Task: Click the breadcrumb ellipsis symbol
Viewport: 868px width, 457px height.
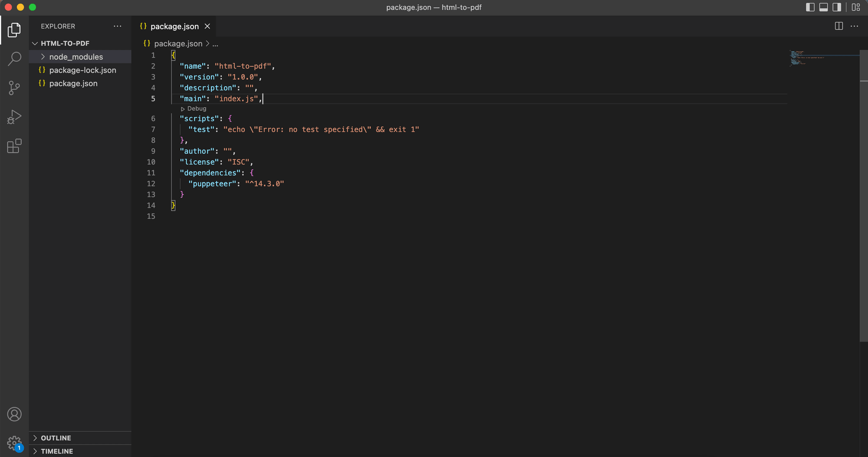Action: point(215,43)
